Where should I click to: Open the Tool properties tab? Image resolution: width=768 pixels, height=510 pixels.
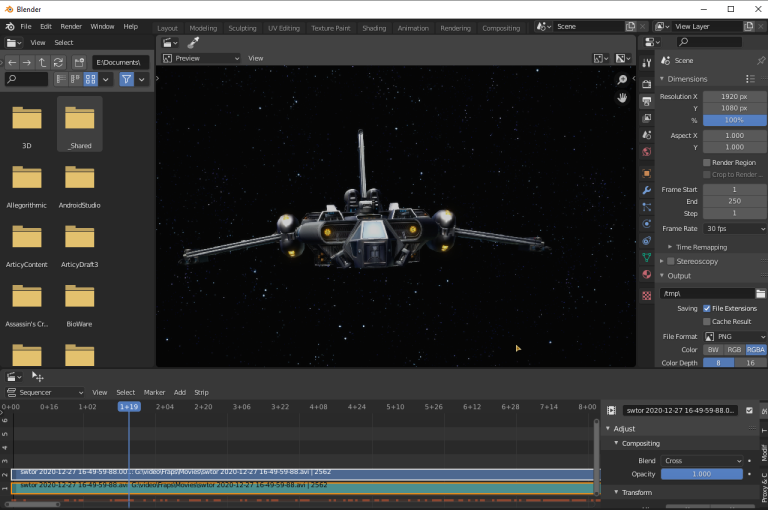click(x=647, y=63)
